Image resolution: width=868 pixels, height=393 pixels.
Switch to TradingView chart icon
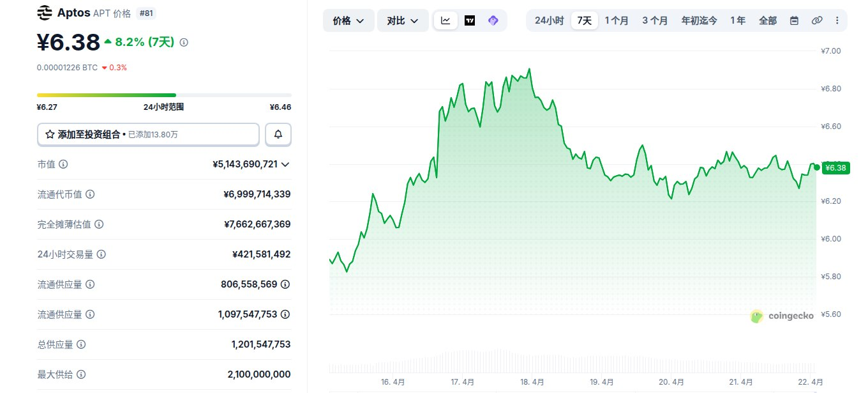(x=470, y=20)
